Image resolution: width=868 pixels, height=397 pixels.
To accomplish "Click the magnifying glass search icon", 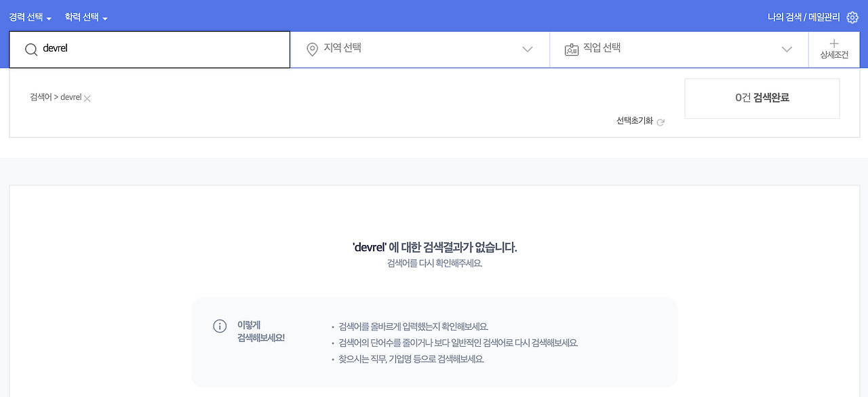I will pyautogui.click(x=31, y=50).
